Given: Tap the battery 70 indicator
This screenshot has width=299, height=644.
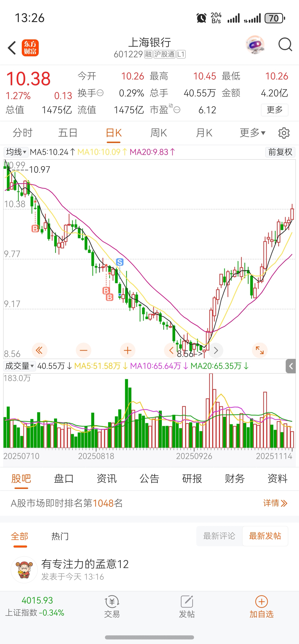Looking at the screenshot, I should point(275,18).
